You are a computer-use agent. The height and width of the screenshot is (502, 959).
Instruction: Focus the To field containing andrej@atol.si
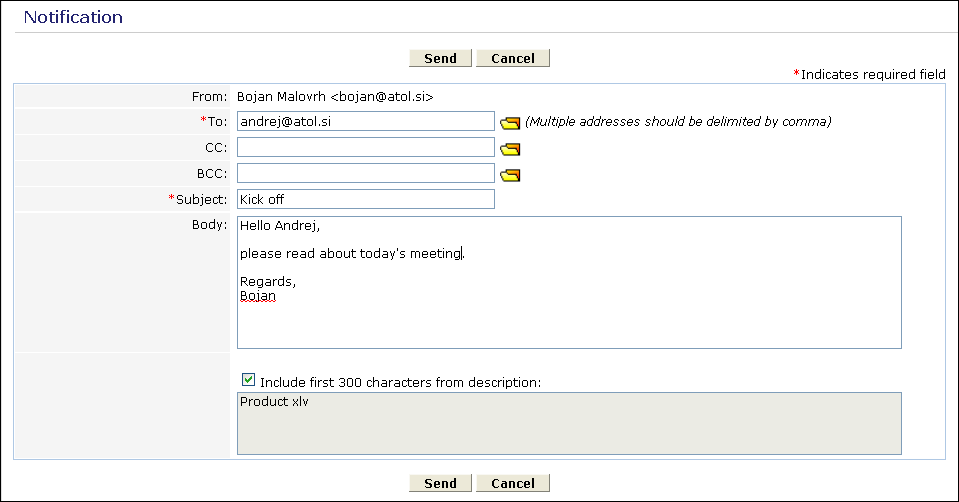tap(365, 121)
